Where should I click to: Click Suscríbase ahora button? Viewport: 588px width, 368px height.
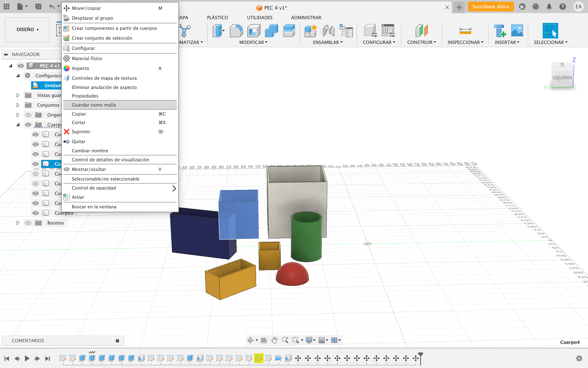[490, 7]
